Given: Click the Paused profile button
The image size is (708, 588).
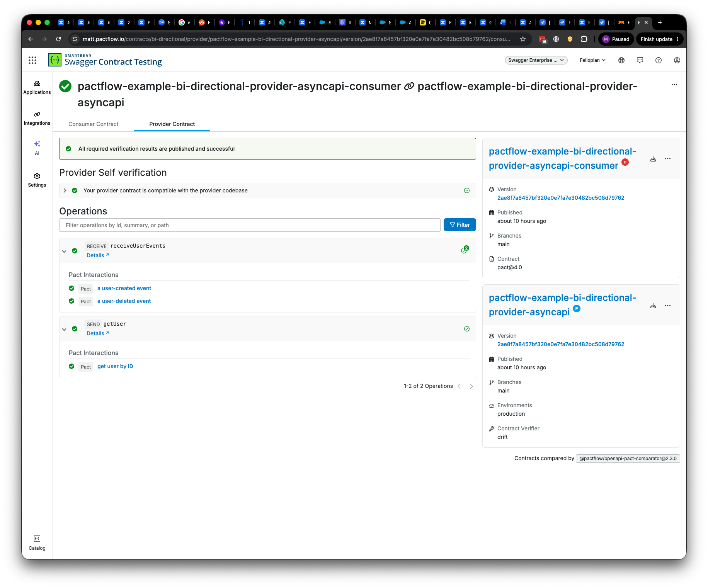Looking at the screenshot, I should click(616, 39).
